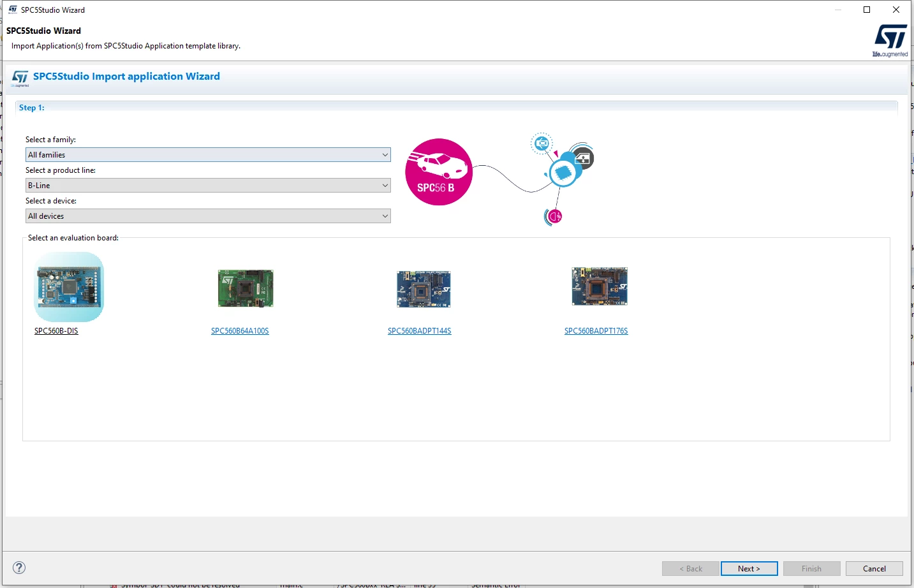
Task: Open the Select a device dropdown
Action: click(208, 216)
